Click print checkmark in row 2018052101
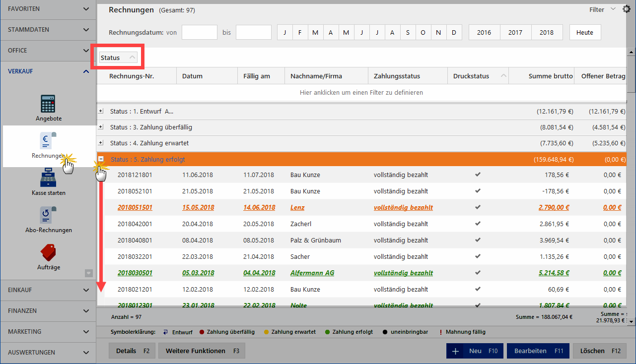Screen dimensions: 636x364 tap(478, 191)
